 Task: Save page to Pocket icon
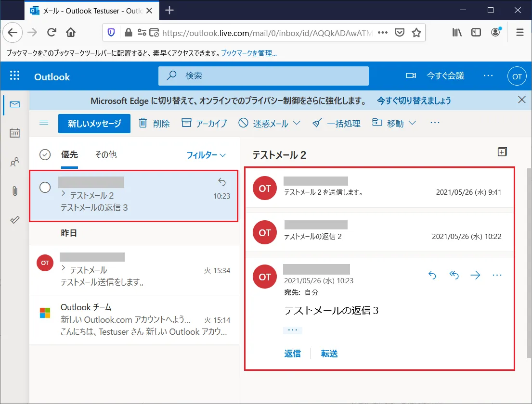(400, 33)
